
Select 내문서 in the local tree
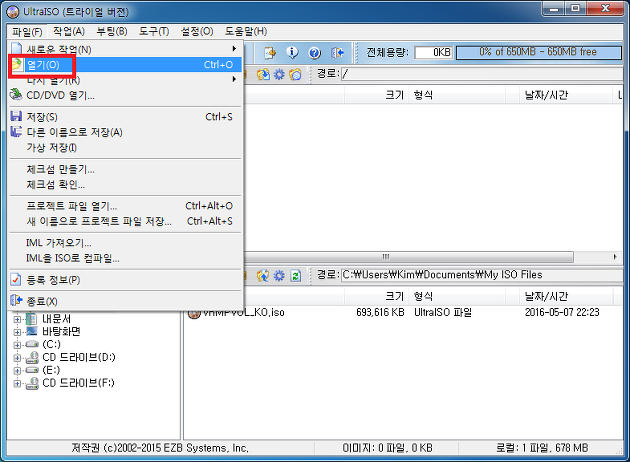[57, 319]
